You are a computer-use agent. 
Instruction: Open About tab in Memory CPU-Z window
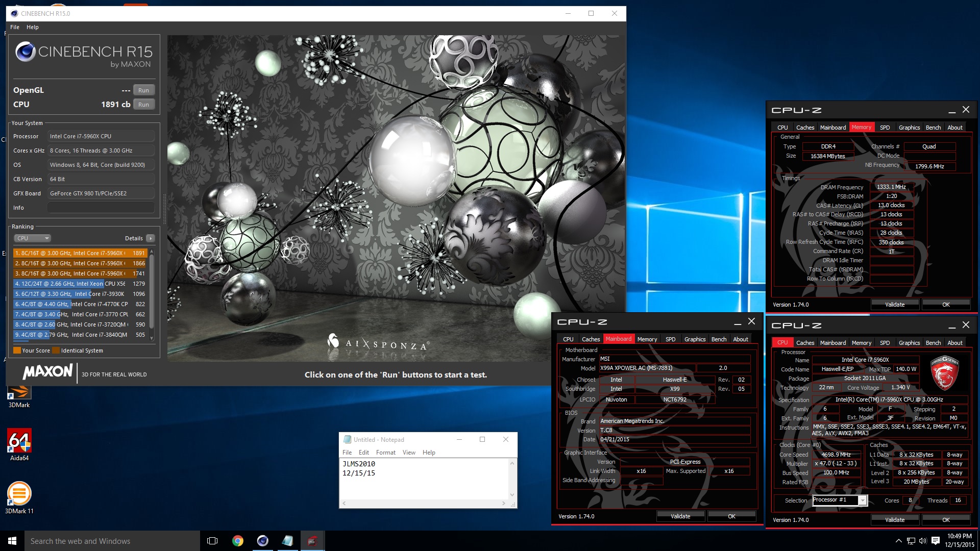[954, 128]
